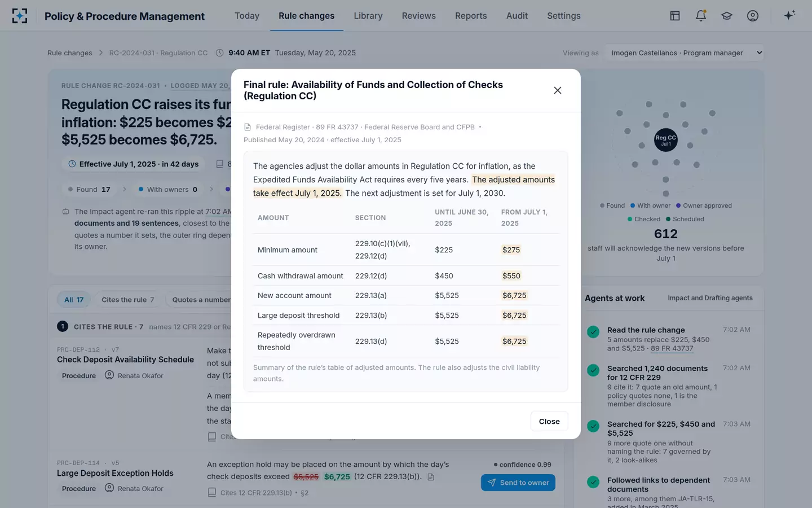The height and width of the screenshot is (508, 812).
Task: Click the green check beside Read the rule change
Action: pos(593,332)
